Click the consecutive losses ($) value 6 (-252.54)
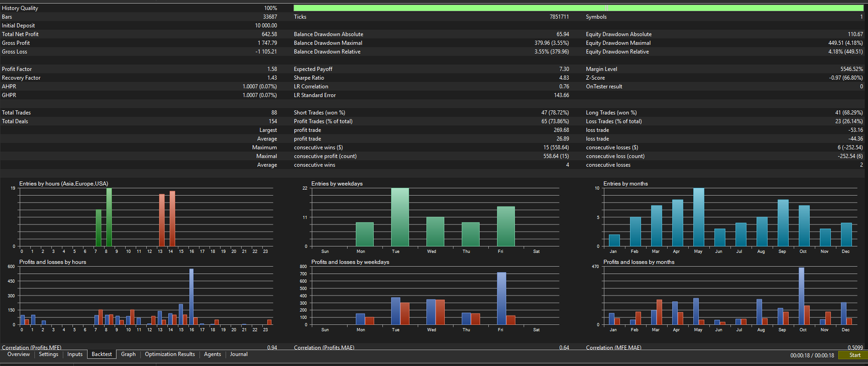The image size is (868, 366). point(850,147)
